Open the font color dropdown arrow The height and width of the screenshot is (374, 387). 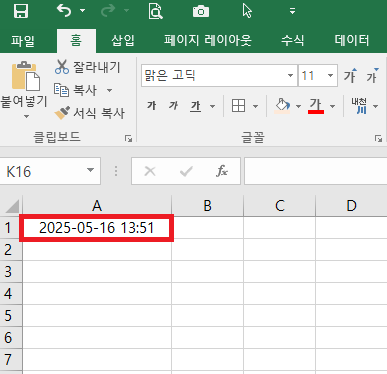pyautogui.click(x=332, y=106)
